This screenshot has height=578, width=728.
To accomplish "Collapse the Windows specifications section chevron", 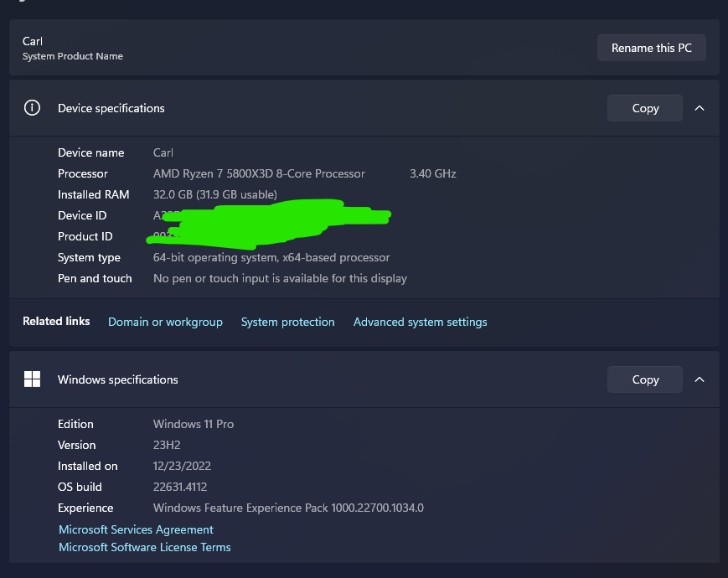I will pyautogui.click(x=700, y=379).
